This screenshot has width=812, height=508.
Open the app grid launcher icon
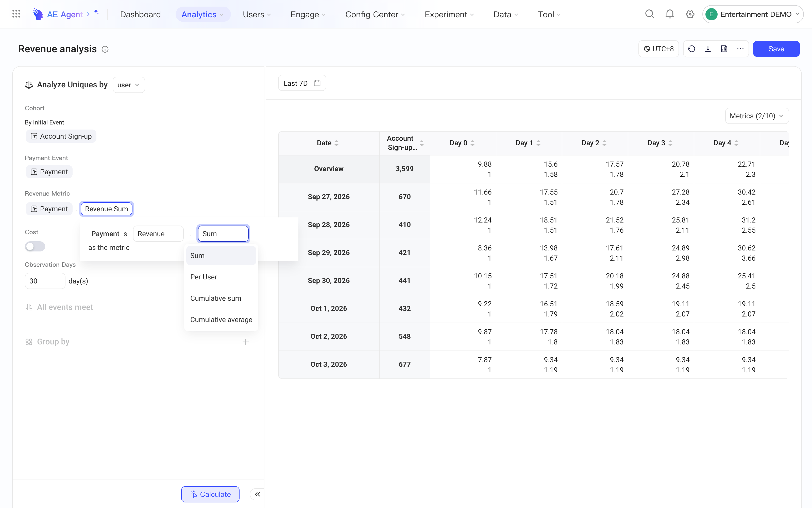[16, 14]
